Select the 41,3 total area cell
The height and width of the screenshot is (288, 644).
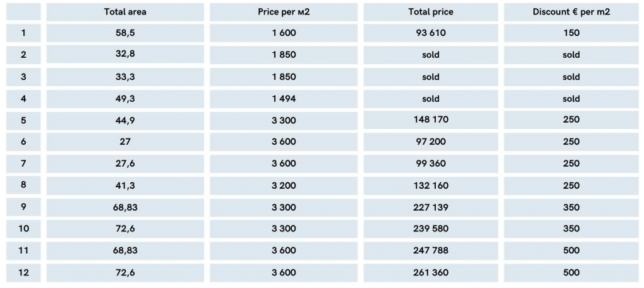pos(125,186)
